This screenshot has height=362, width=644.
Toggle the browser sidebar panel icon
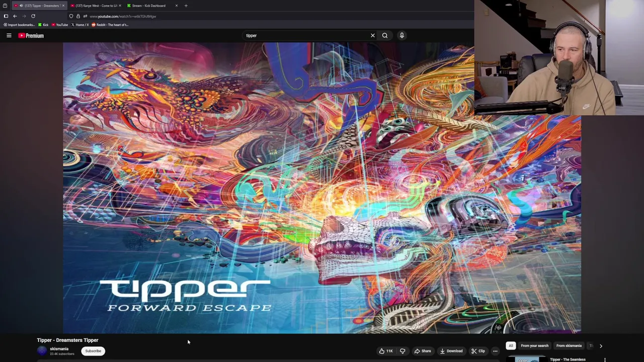pyautogui.click(x=6, y=16)
